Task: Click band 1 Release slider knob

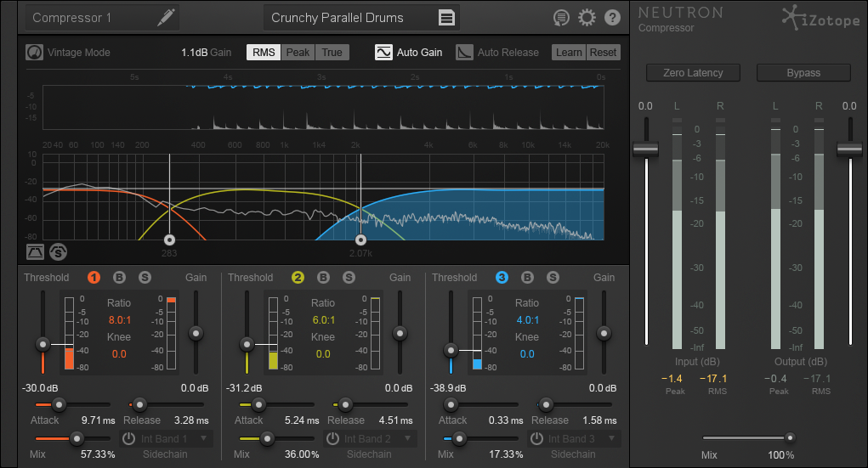Action: click(140, 405)
